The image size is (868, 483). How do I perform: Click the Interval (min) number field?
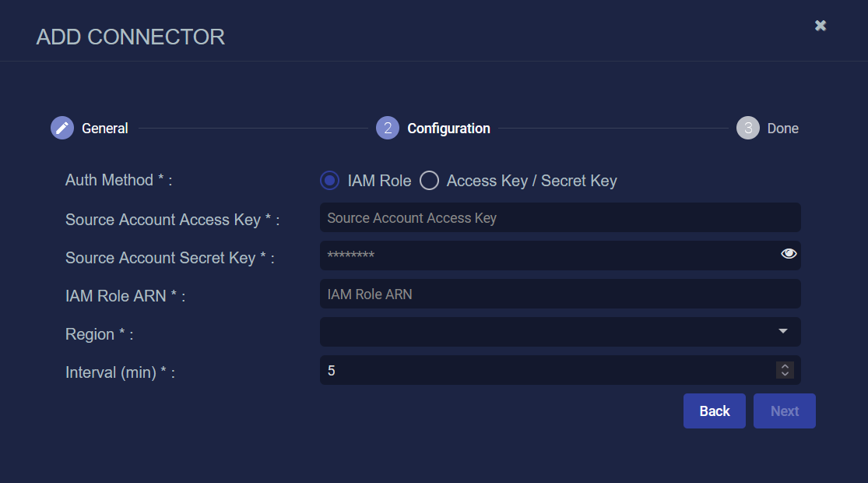(x=545, y=371)
